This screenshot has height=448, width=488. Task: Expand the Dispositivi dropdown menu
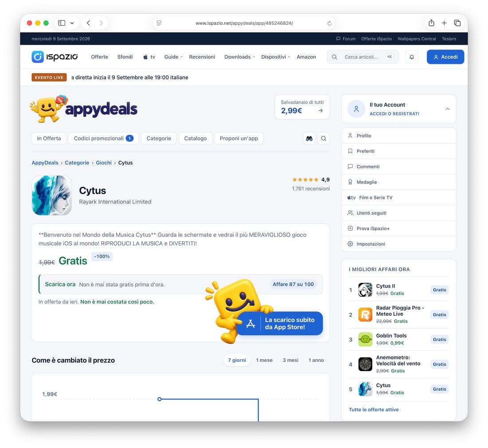(276, 57)
